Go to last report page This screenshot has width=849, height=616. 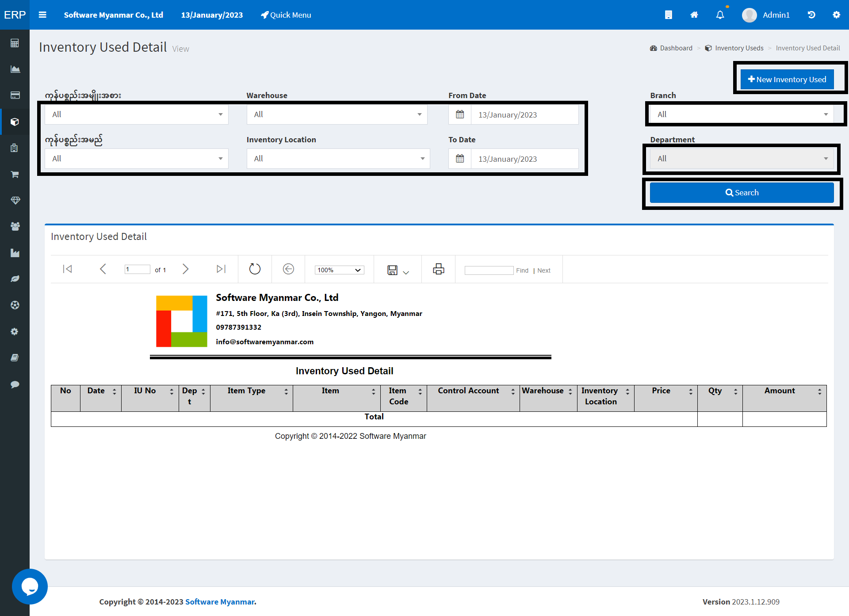[221, 269]
